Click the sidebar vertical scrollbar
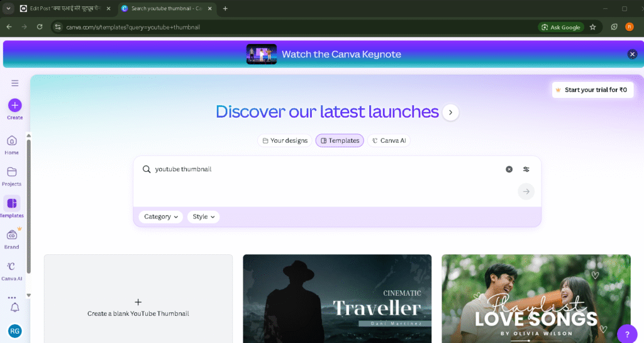The width and height of the screenshot is (644, 343). tap(28, 206)
